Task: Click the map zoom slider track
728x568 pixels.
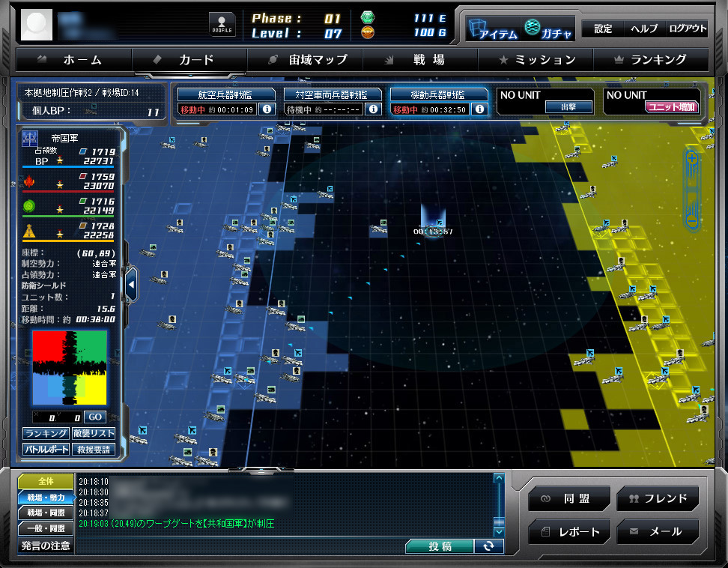Action: 692,190
